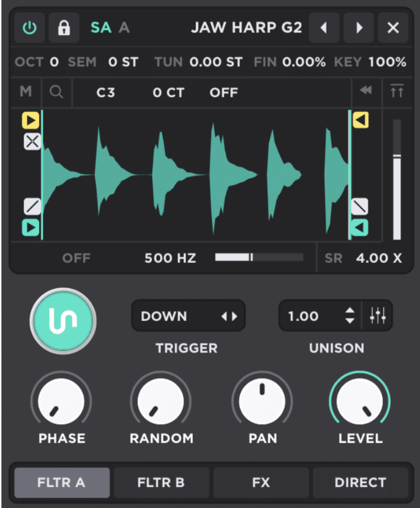
Task: Toggle the sampler power button
Action: tap(29, 28)
